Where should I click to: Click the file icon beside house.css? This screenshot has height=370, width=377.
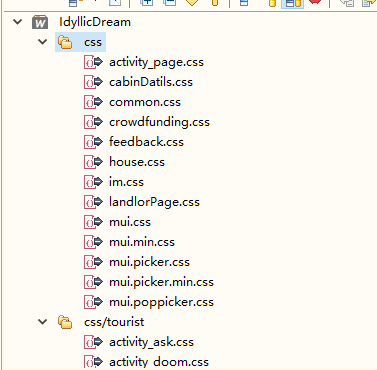coord(93,162)
